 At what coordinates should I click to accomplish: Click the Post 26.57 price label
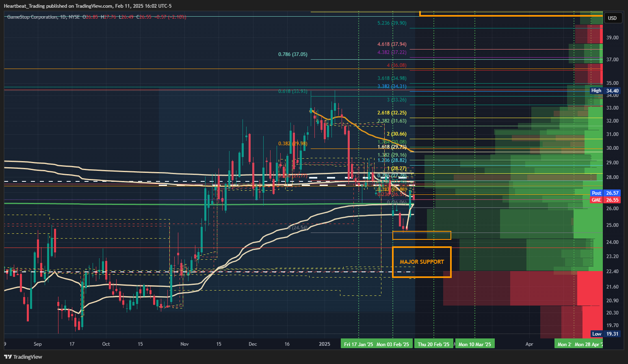click(605, 193)
